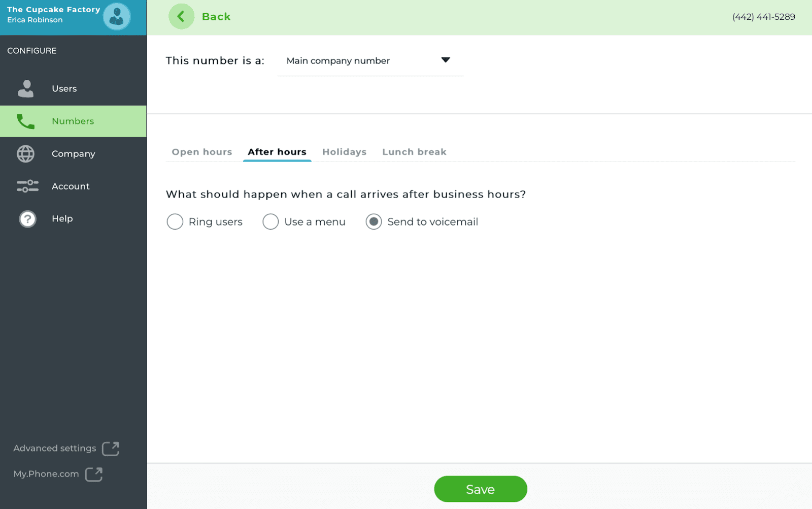Screen dimensions: 812x509
Task: Open the user avatar profile icon
Action: [x=117, y=17]
